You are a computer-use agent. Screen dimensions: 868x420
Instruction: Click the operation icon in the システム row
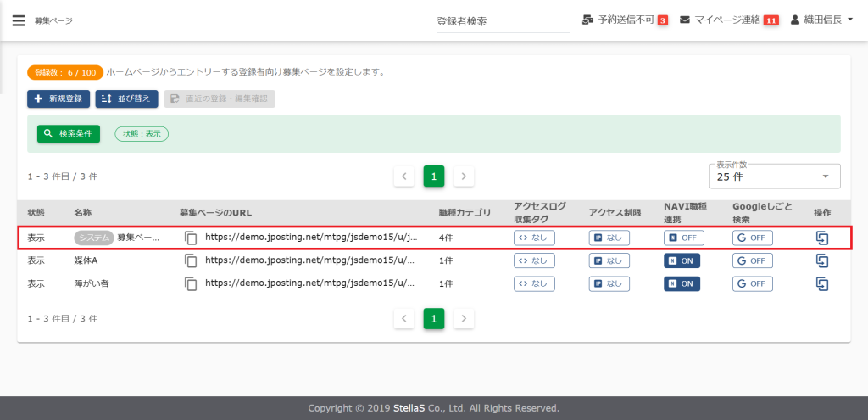click(x=821, y=238)
